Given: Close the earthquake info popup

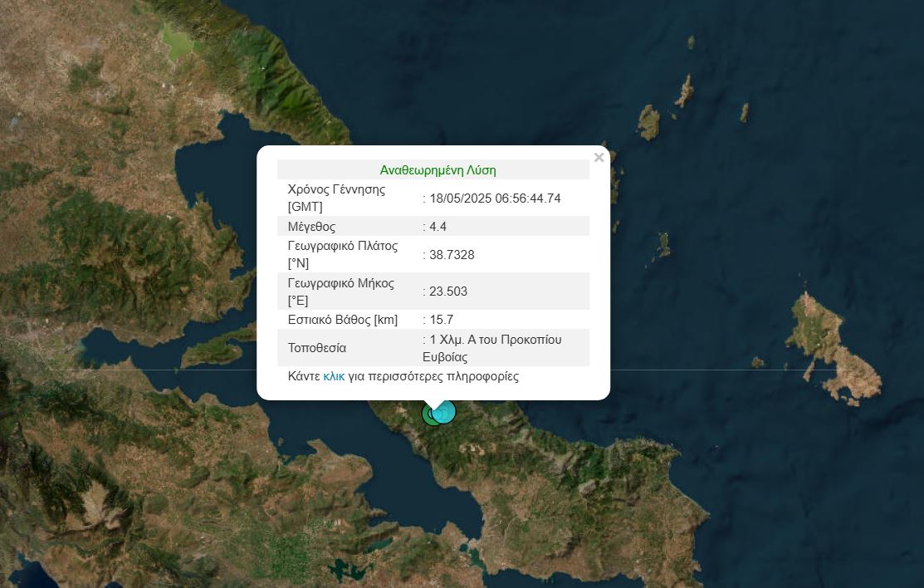Looking at the screenshot, I should [599, 158].
